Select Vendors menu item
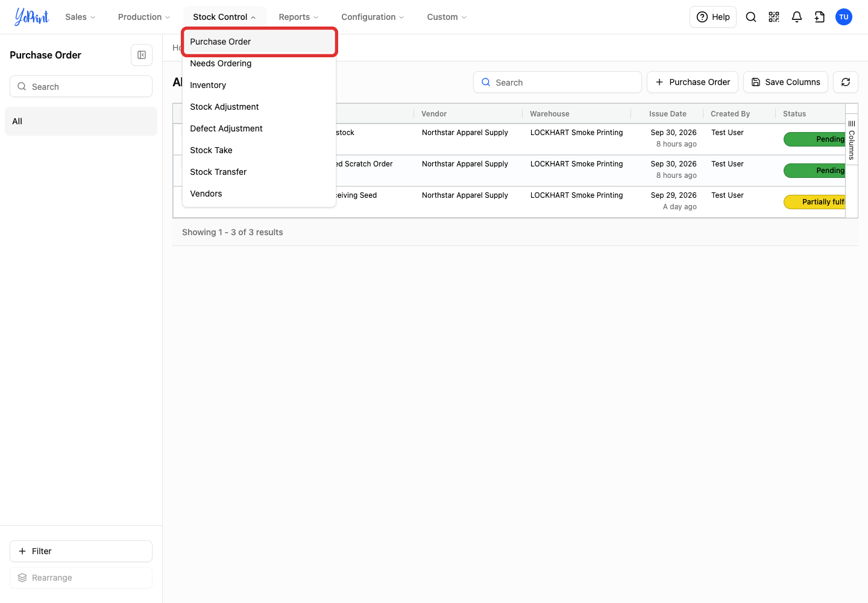Screen dimensions: 868x603 (x=259, y=194)
